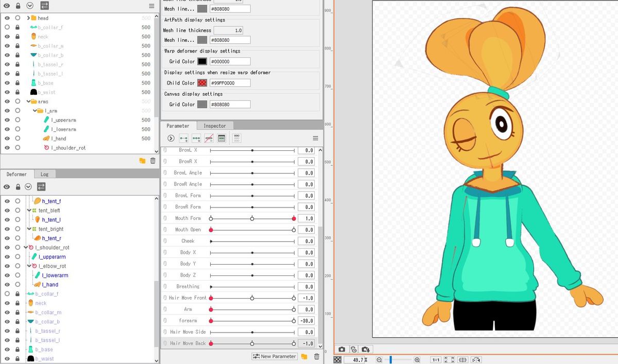Hide the tent_bleft deformer with eye icon
Screen dimensions: 618x364
tap(7, 211)
